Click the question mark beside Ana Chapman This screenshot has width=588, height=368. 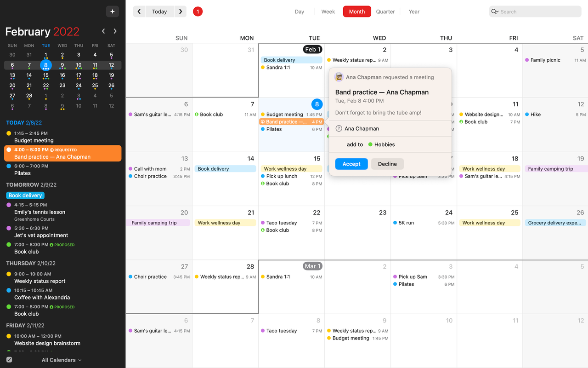click(x=339, y=128)
